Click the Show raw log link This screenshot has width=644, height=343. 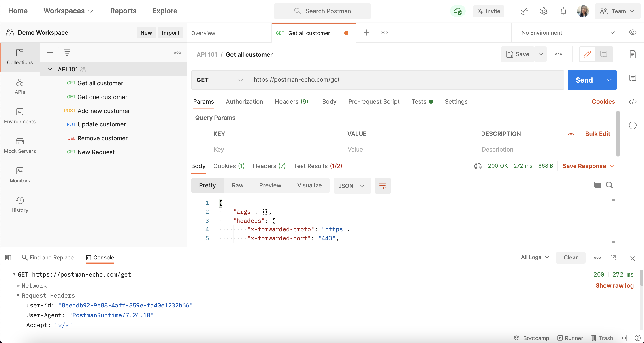(x=614, y=285)
